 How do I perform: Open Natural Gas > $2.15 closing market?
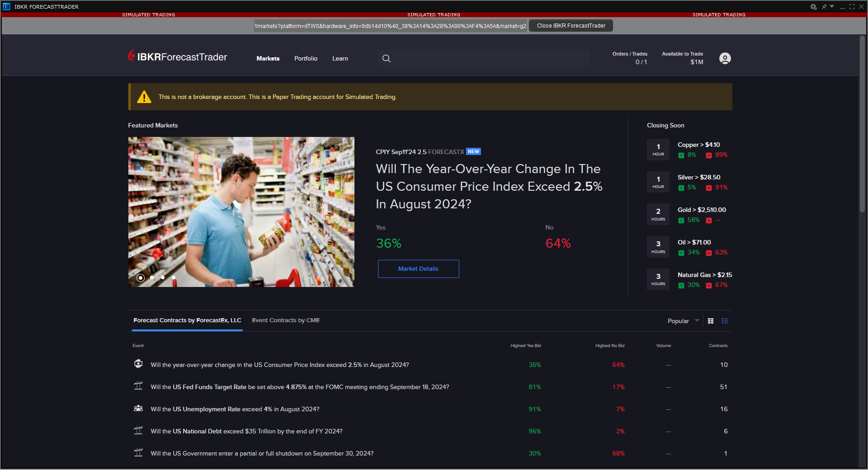[705, 275]
